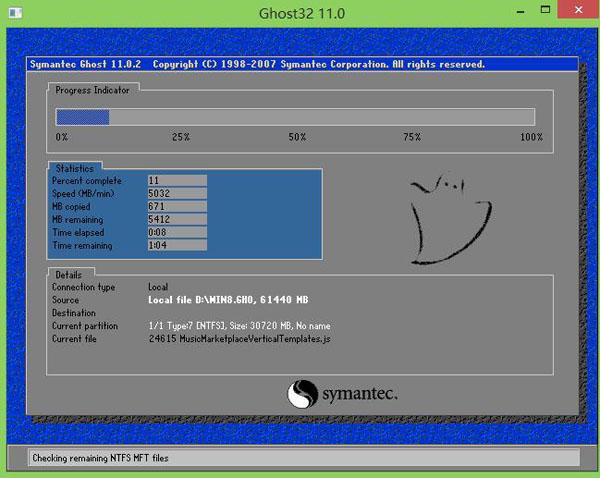Click the 50% progress marker

(297, 137)
